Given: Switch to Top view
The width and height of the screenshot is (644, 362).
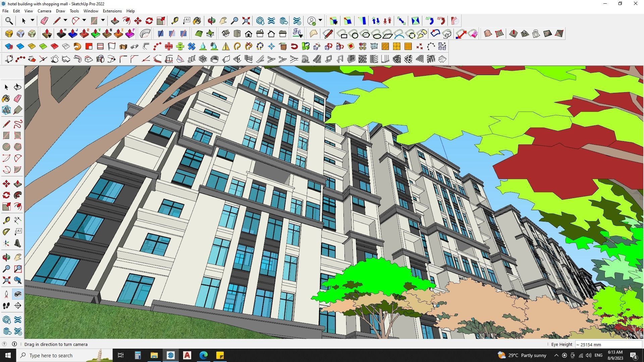Looking at the screenshot, I should tap(237, 34).
